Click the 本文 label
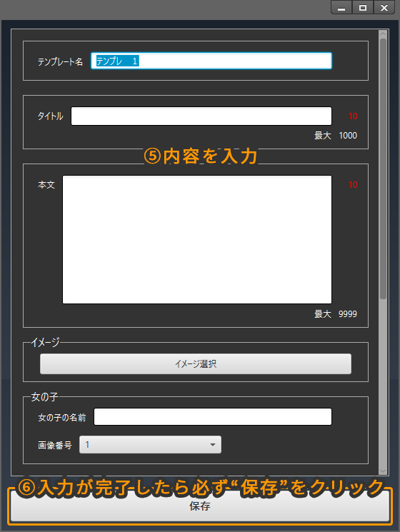Screen dimensions: 400x532 [x=46, y=185]
